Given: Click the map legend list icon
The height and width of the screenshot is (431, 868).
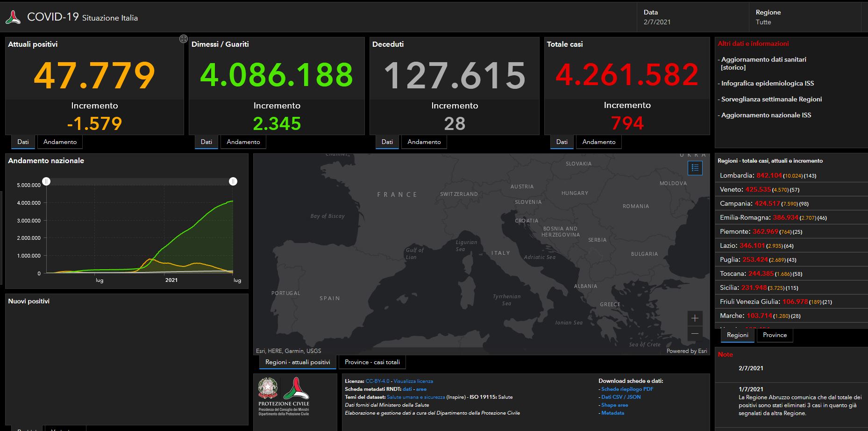Looking at the screenshot, I should [695, 168].
